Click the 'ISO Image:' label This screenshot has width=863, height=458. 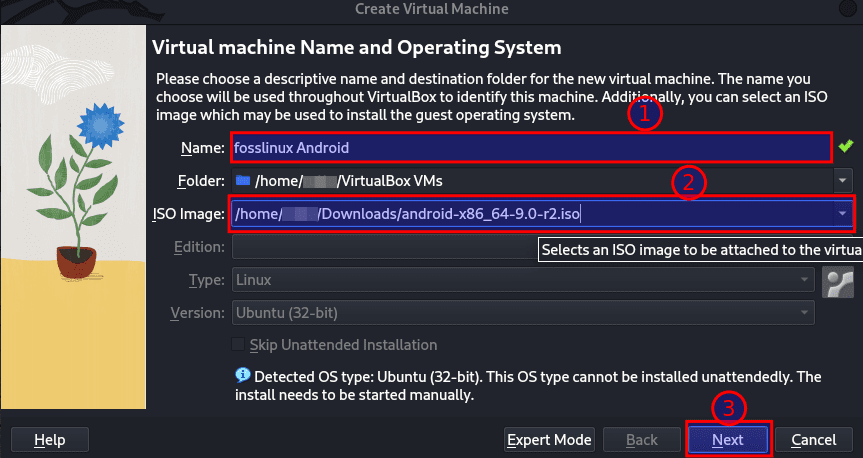188,214
